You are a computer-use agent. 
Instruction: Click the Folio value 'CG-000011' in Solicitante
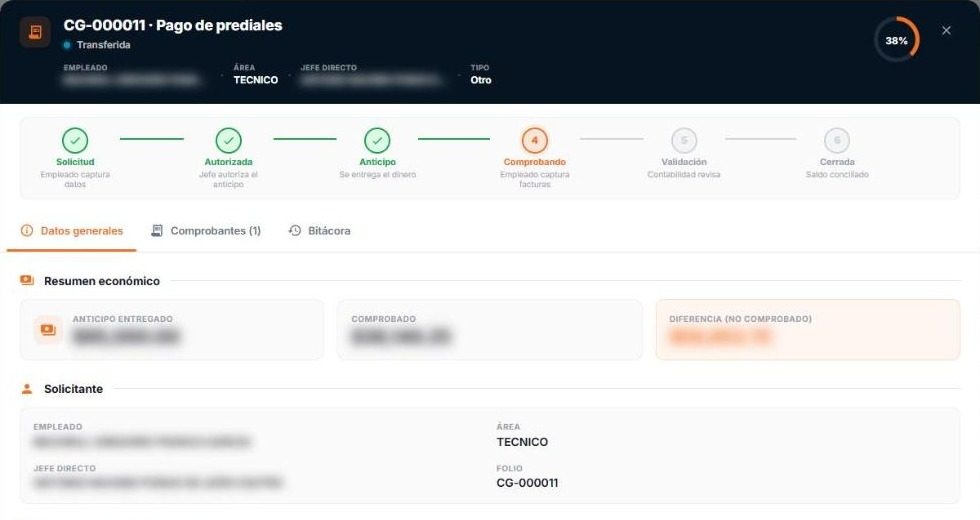[527, 483]
